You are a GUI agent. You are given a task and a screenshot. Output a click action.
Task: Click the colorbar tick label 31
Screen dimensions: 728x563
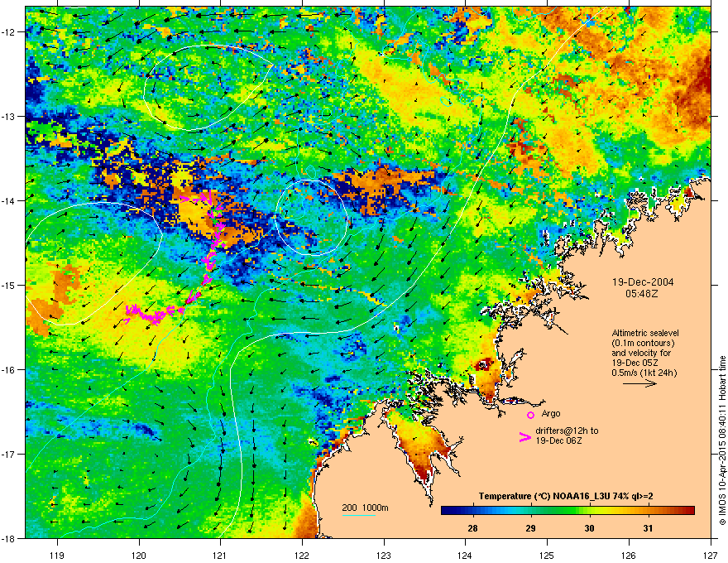coord(648,528)
